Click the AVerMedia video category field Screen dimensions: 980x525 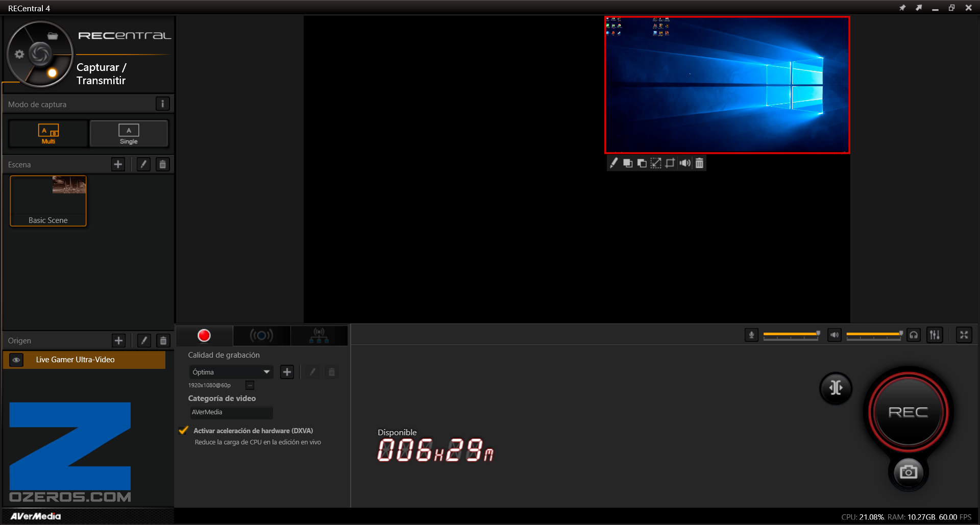[x=231, y=412]
